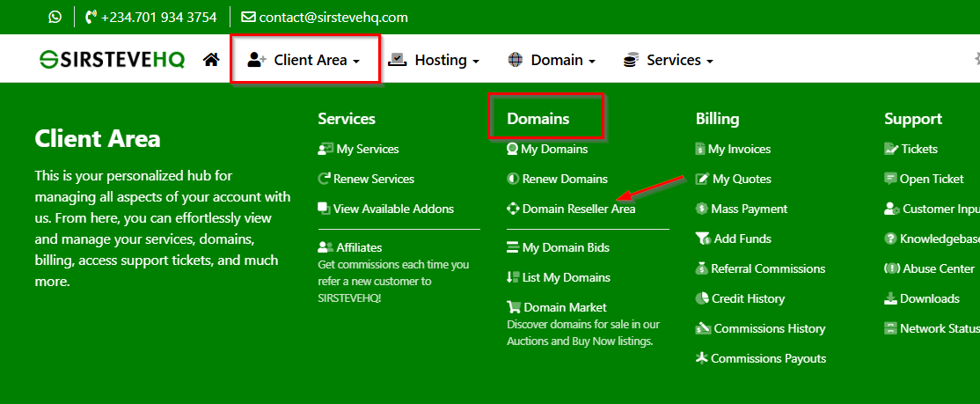
Task: Open Renew Domains link
Action: click(565, 179)
